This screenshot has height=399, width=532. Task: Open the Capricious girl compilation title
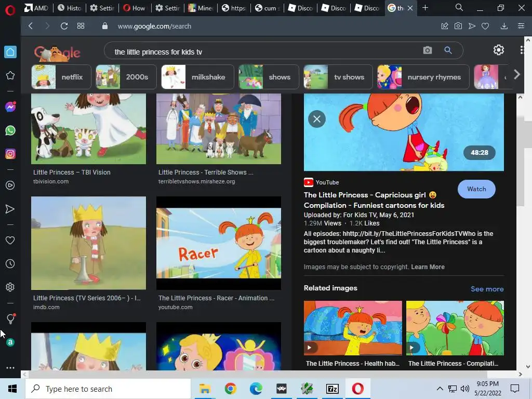click(x=374, y=200)
